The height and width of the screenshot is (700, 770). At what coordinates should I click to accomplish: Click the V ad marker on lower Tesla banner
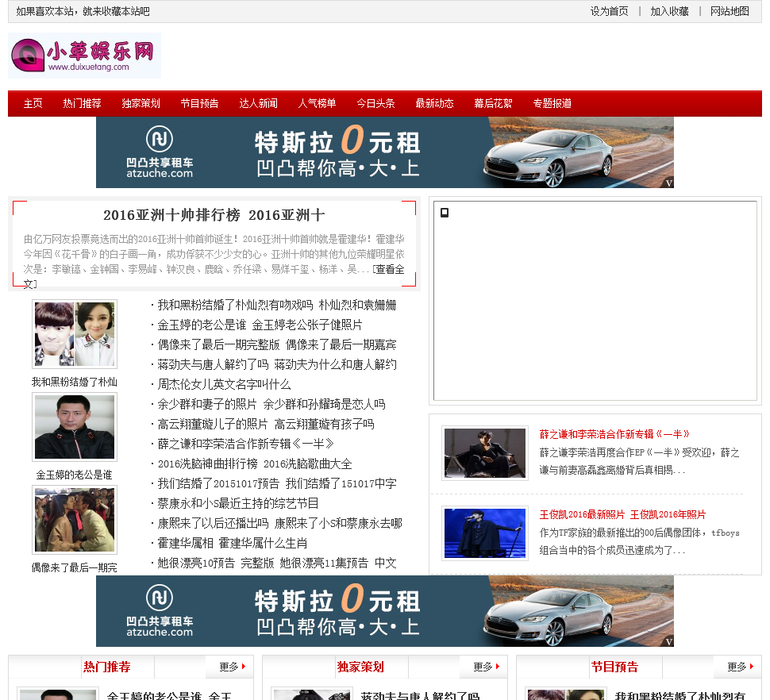(668, 641)
